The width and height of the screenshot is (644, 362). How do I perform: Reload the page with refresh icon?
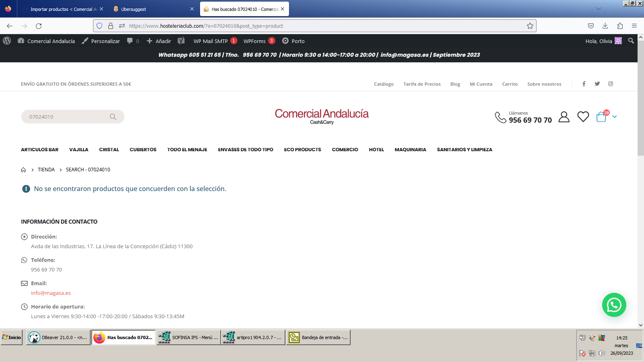click(39, 26)
